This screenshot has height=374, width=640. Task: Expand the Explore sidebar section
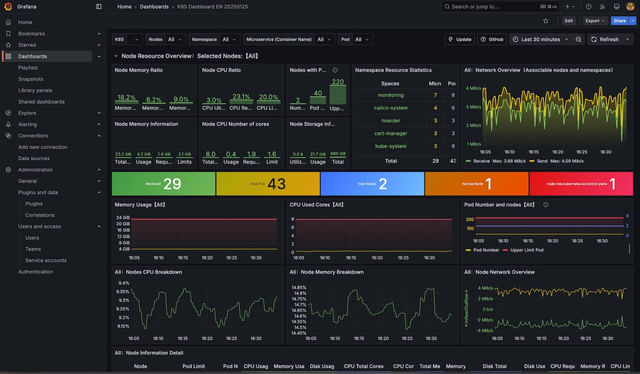point(99,113)
